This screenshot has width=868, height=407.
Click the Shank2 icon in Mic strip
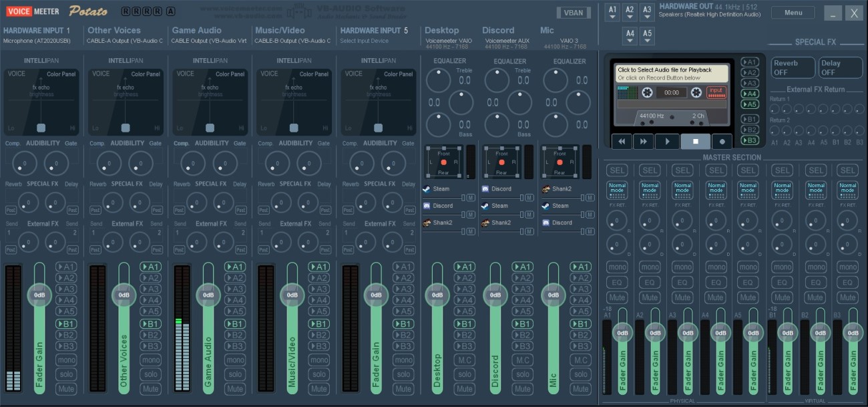546,189
